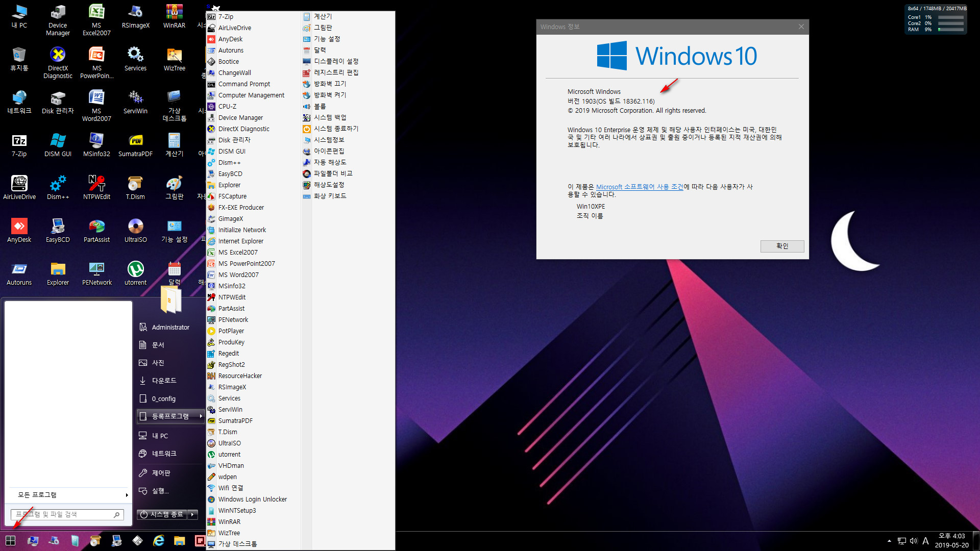Open the Dism++ desktop icon
This screenshot has height=551, width=980.
point(58,188)
